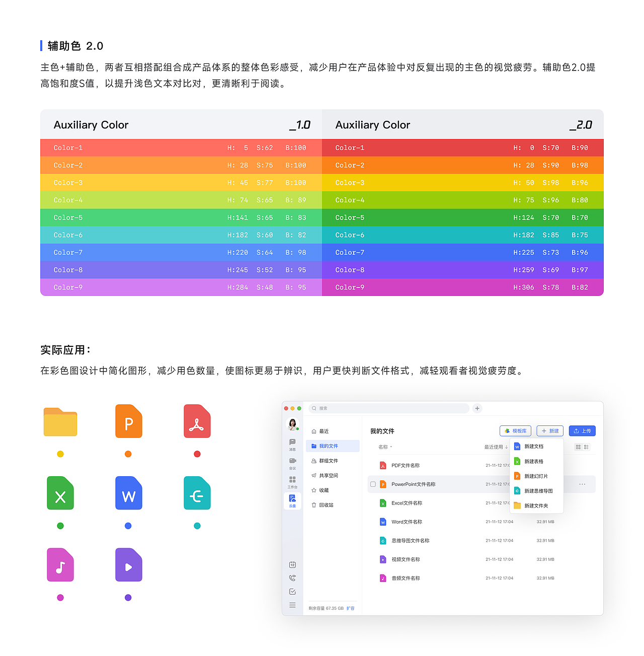This screenshot has width=644, height=656.
Task: Click the large yellow folder icon
Action: tap(60, 422)
